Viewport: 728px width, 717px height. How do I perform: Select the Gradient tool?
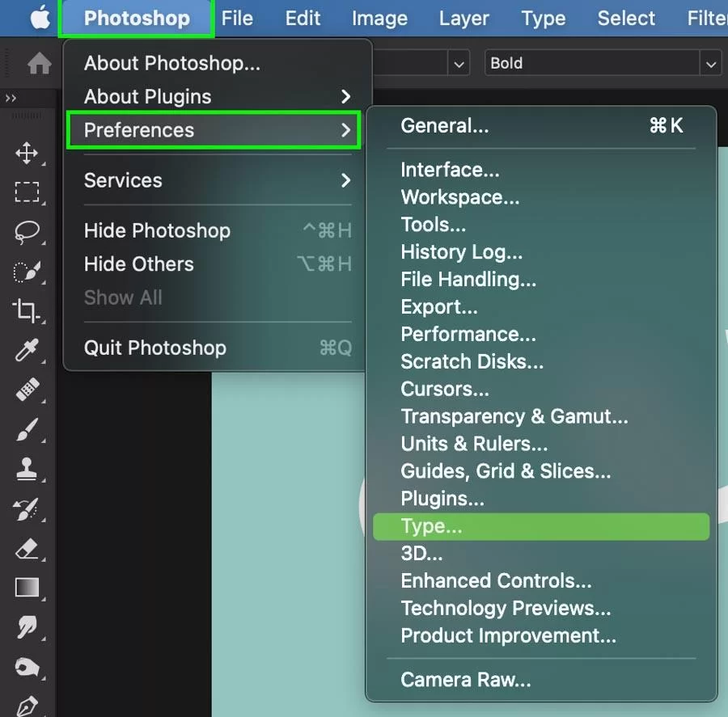[27, 587]
